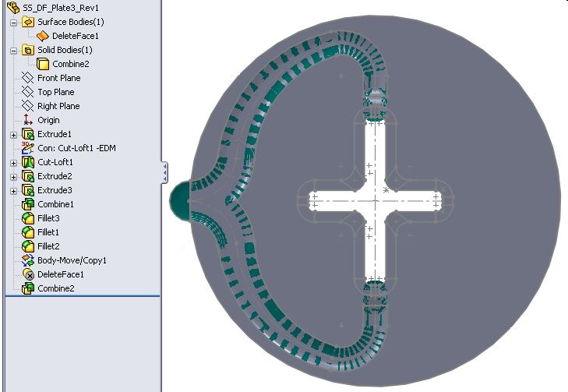Image resolution: width=568 pixels, height=392 pixels.
Task: Select the Combine2 label at the tree bottom
Action: 56,288
